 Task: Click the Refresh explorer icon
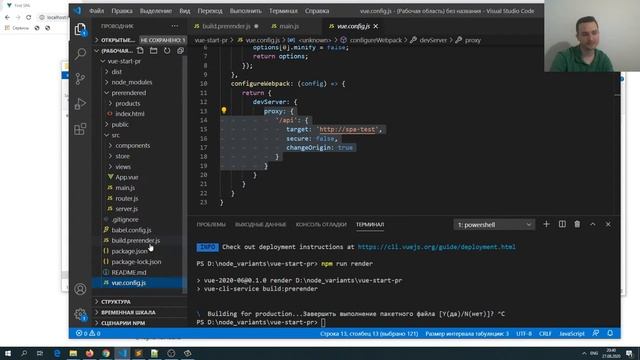click(167, 51)
